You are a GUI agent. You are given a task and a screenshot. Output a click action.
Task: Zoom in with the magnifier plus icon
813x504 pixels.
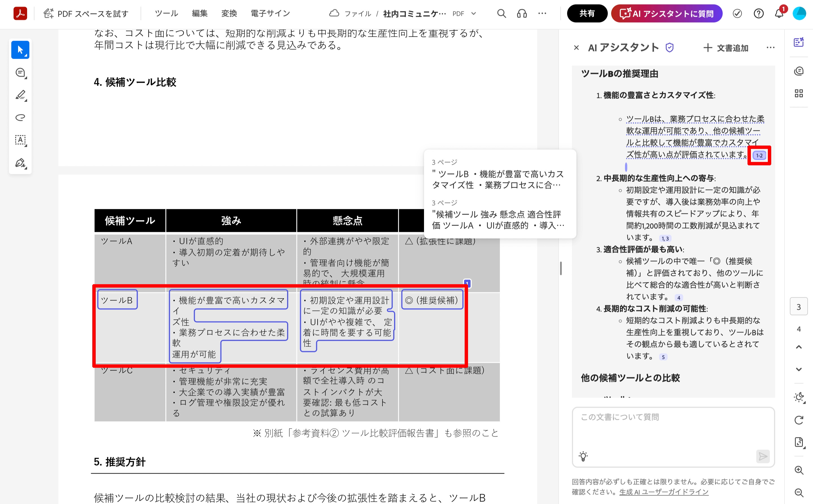(x=799, y=470)
